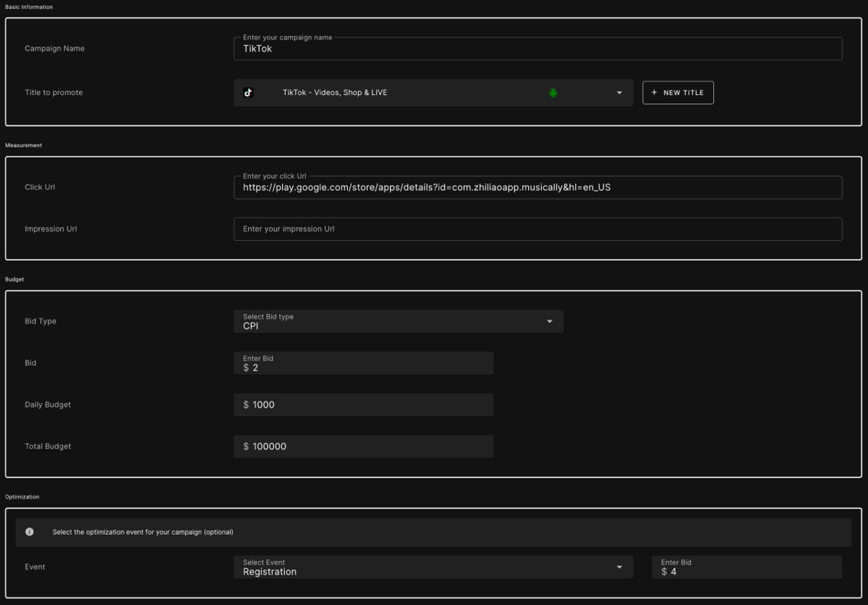The height and width of the screenshot is (605, 868).
Task: Click the 'Campaign Name' label
Action: pyautogui.click(x=54, y=48)
